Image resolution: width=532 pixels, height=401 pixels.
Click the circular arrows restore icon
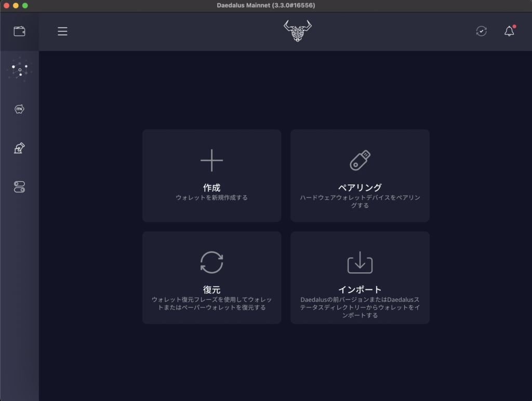coord(211,262)
